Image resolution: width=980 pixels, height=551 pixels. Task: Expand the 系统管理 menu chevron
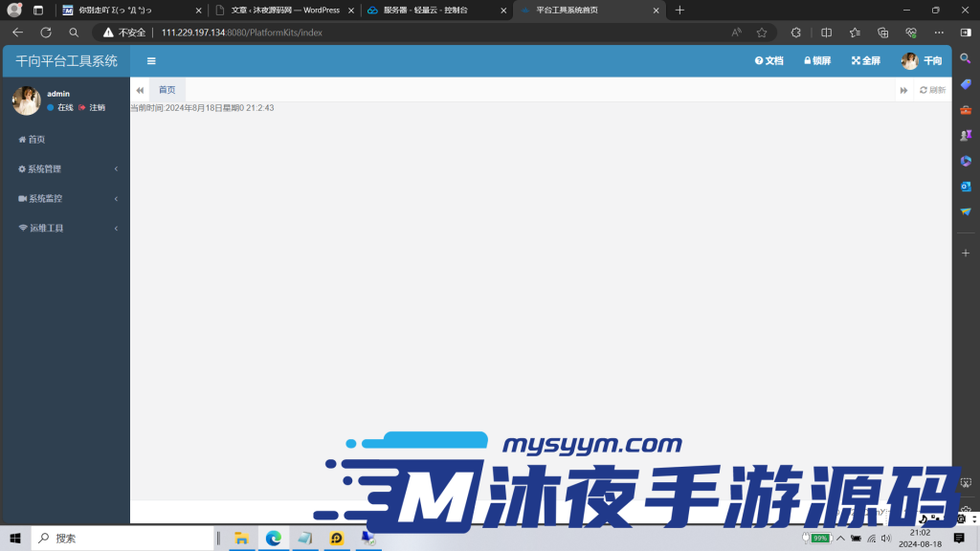point(117,168)
